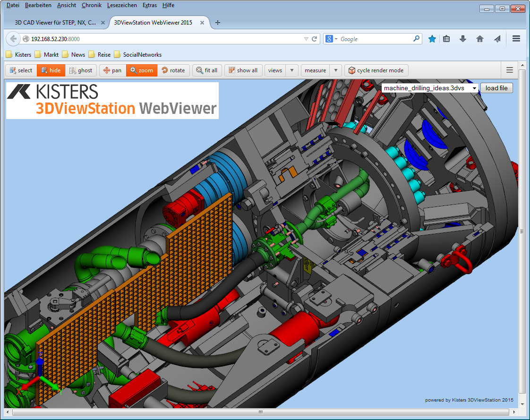530x420 pixels.
Task: Click the measure button
Action: pyautogui.click(x=316, y=70)
